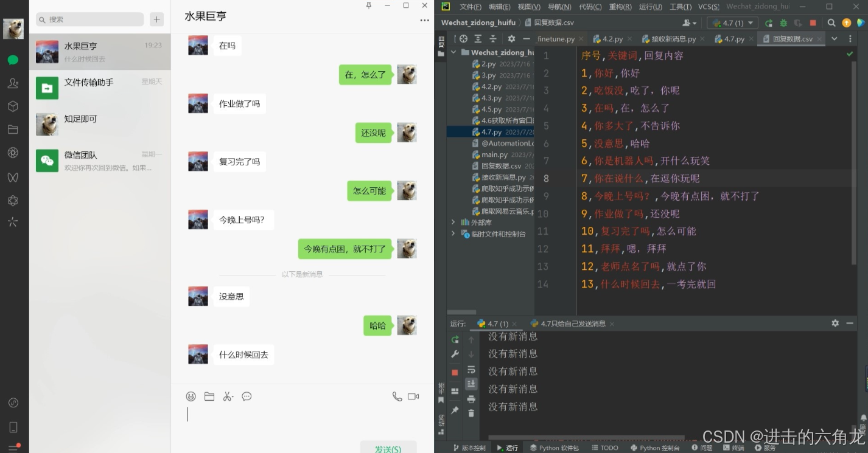Click select opened file target icon in project panel
Image resolution: width=868 pixels, height=453 pixels.
pos(463,38)
